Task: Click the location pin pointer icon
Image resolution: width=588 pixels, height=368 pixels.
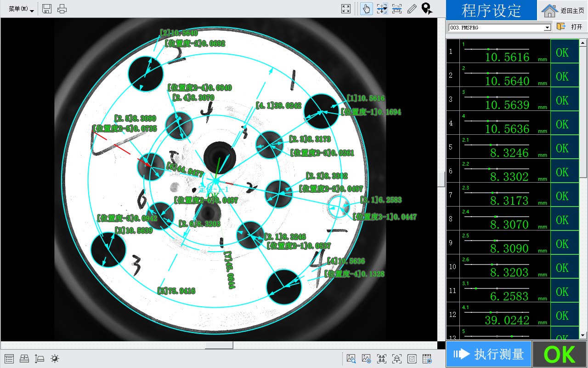Action: (427, 8)
